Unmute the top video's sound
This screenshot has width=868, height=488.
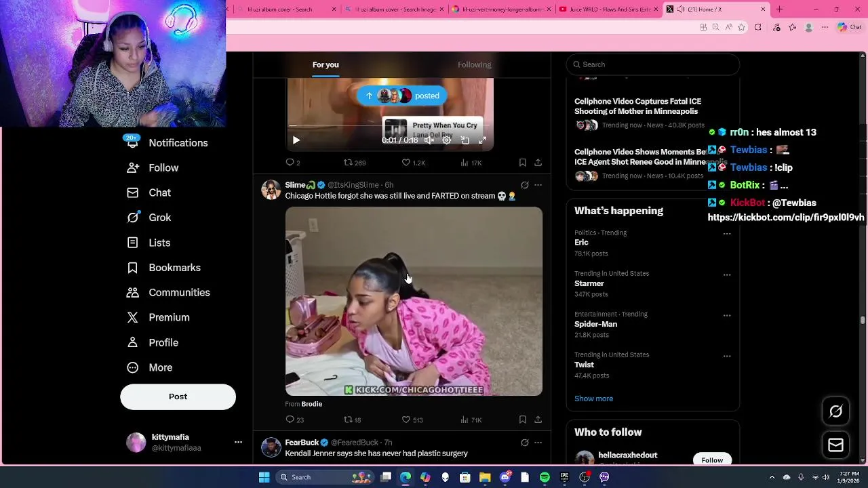point(429,140)
